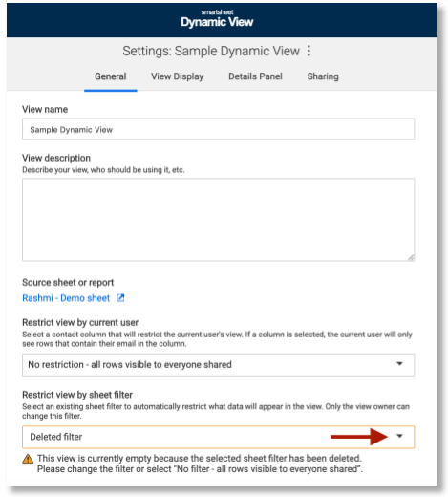
Task: Grab the description box resize handle
Action: pos(411,258)
